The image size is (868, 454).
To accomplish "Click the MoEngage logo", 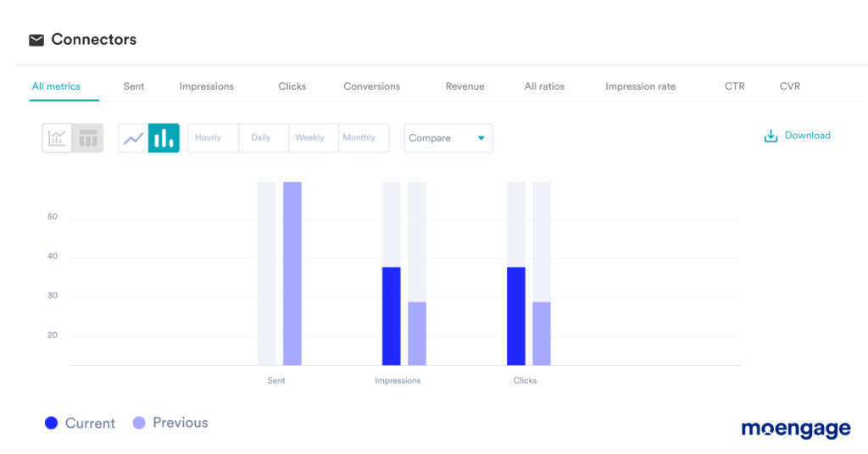I will (795, 429).
